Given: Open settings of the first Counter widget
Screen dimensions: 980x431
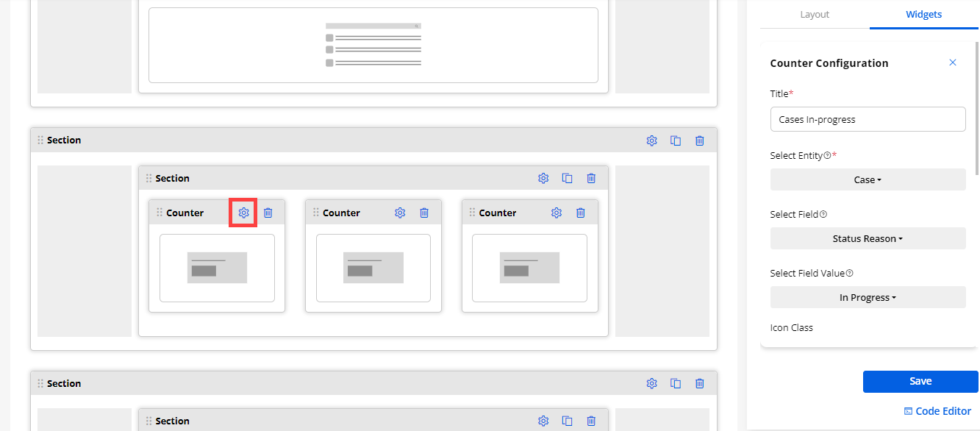Looking at the screenshot, I should pyautogui.click(x=243, y=213).
